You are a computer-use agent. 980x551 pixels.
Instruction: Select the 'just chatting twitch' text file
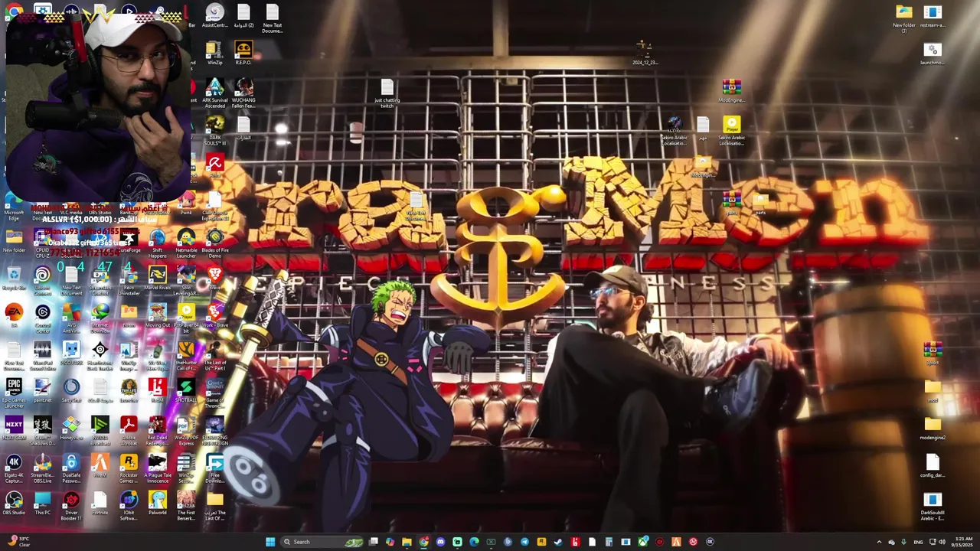pos(387,93)
